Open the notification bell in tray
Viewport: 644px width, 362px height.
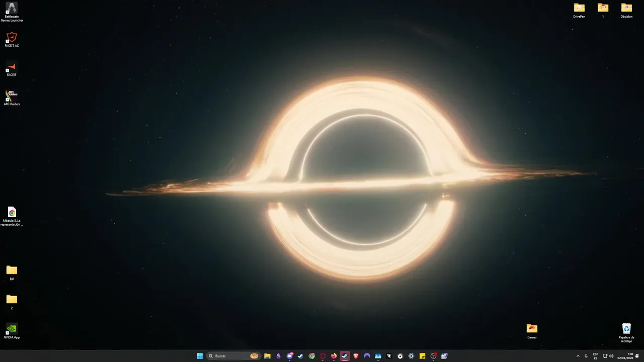click(x=637, y=356)
